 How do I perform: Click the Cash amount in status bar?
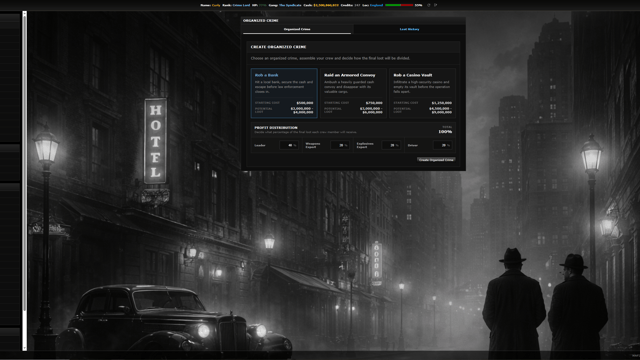tap(326, 5)
